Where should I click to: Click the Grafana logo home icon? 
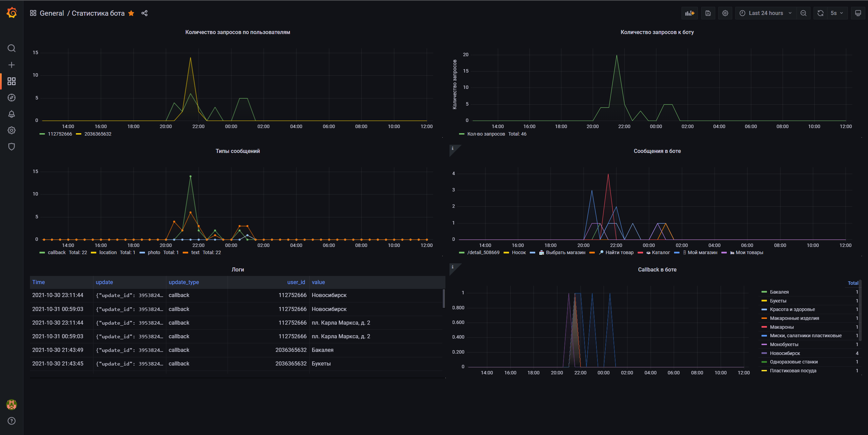pos(12,13)
